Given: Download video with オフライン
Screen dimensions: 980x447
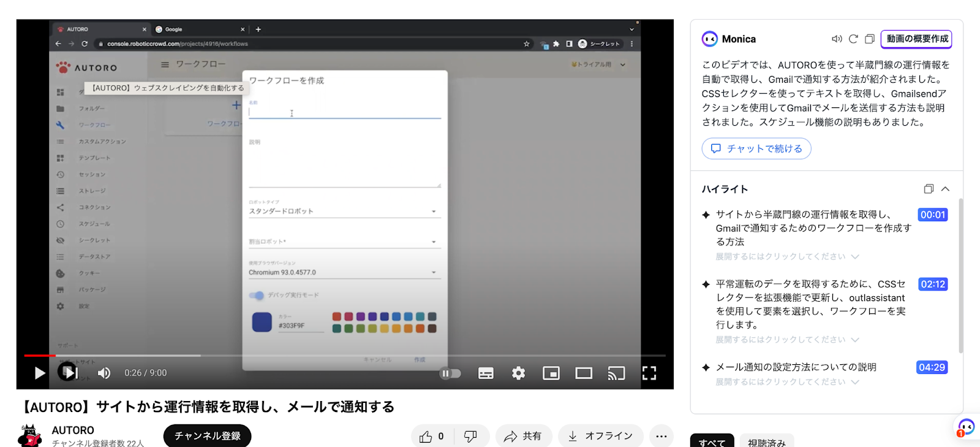Looking at the screenshot, I should 600,436.
